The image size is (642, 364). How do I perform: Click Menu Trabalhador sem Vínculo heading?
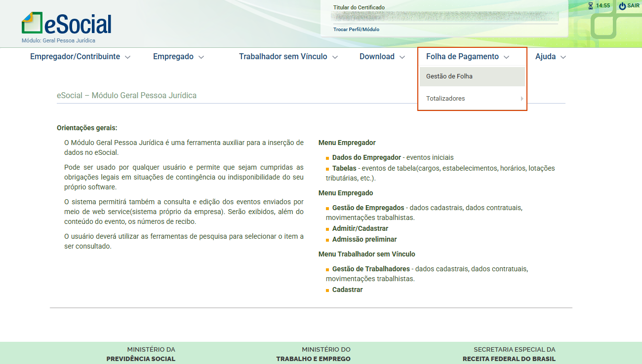pyautogui.click(x=367, y=255)
